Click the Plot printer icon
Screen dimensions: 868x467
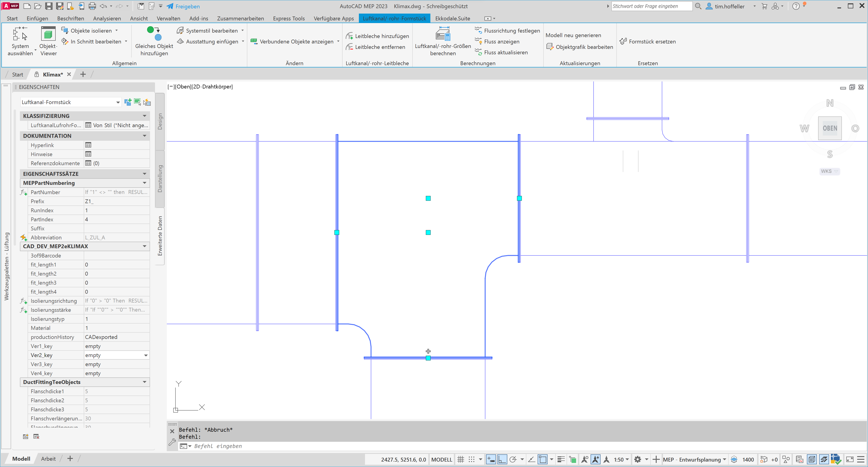point(92,6)
